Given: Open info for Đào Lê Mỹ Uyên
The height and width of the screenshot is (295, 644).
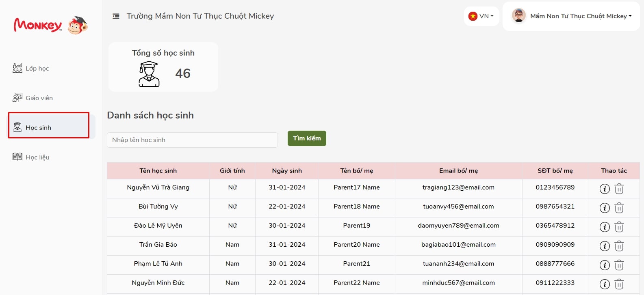Looking at the screenshot, I should (x=605, y=227).
